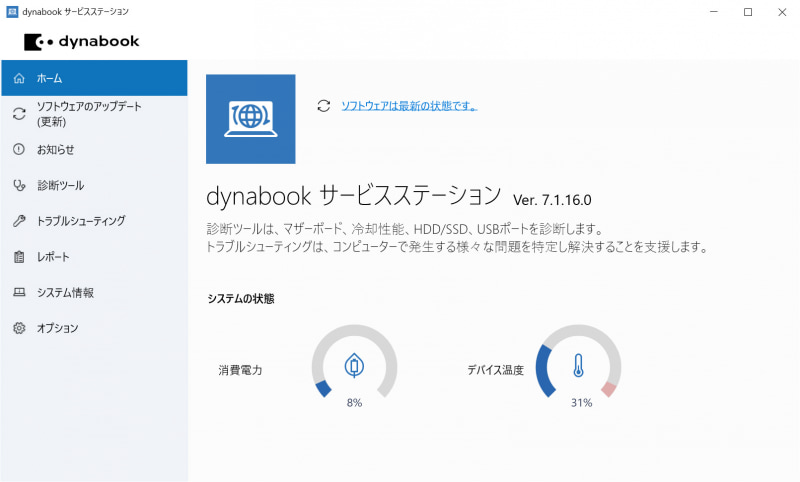The height and width of the screenshot is (482, 800).
Task: Open システム情報 page
Action: coord(94,292)
